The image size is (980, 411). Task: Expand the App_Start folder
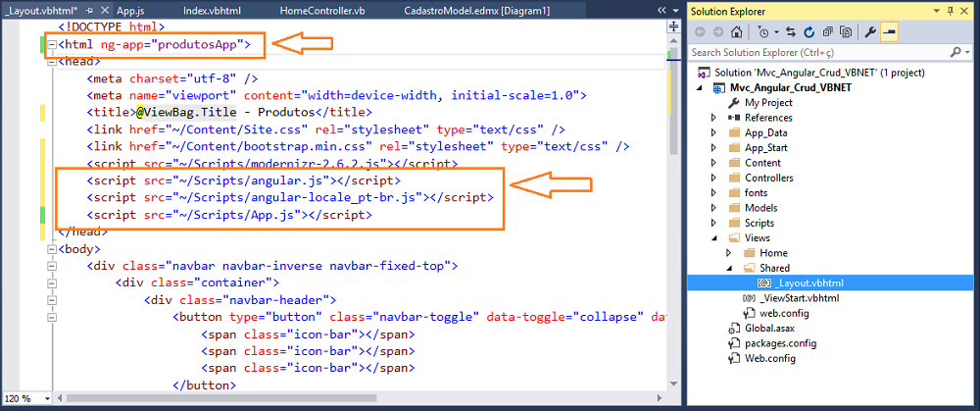[713, 148]
